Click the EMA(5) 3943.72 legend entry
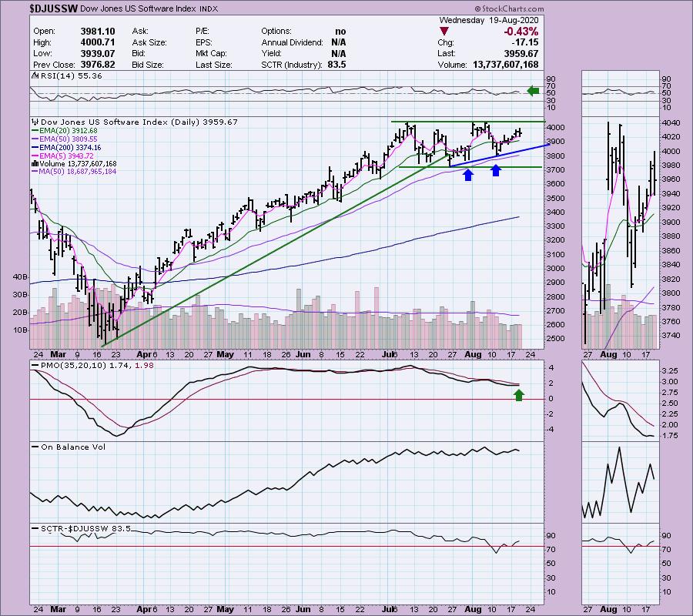This screenshot has width=693, height=616. (x=63, y=156)
